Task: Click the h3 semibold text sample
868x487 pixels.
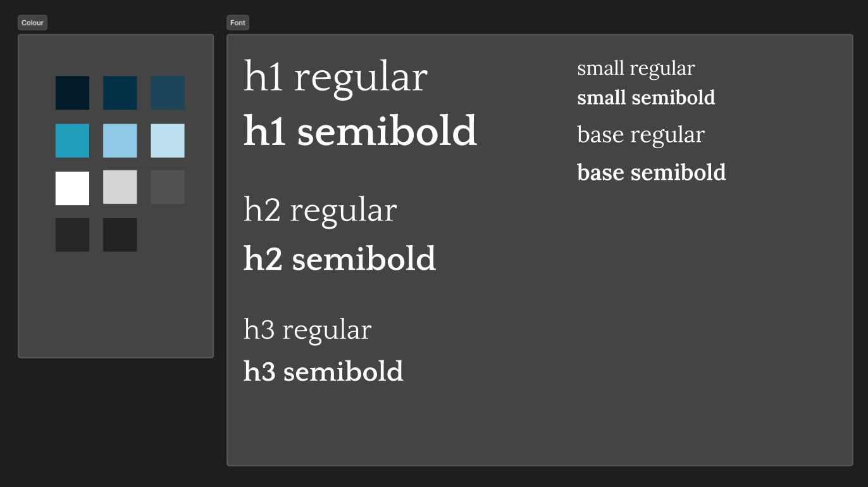Action: click(323, 372)
